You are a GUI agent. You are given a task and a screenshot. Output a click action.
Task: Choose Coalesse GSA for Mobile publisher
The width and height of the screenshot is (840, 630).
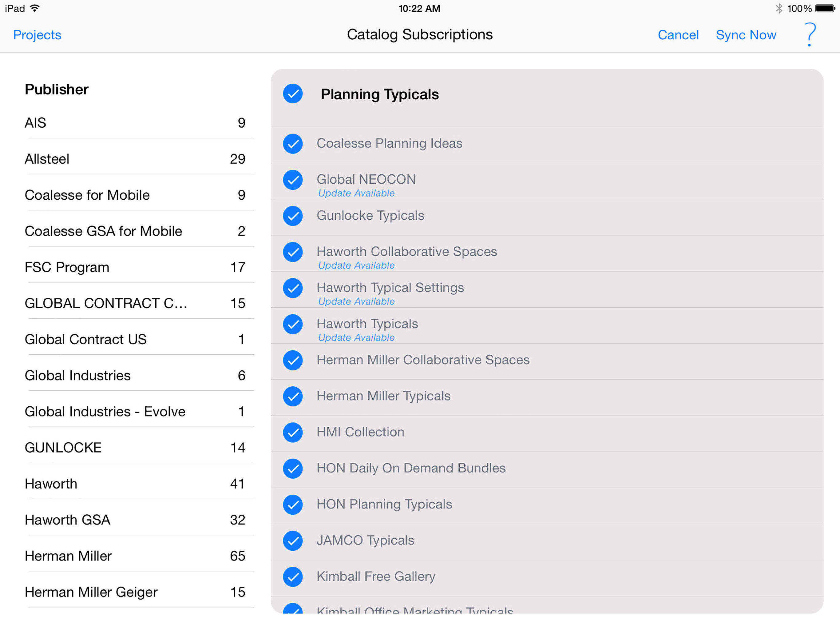tap(139, 231)
